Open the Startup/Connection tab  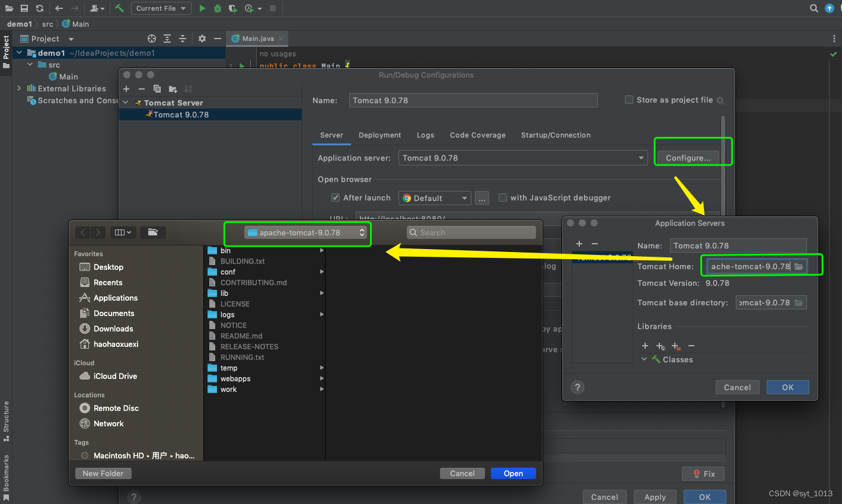tap(556, 135)
